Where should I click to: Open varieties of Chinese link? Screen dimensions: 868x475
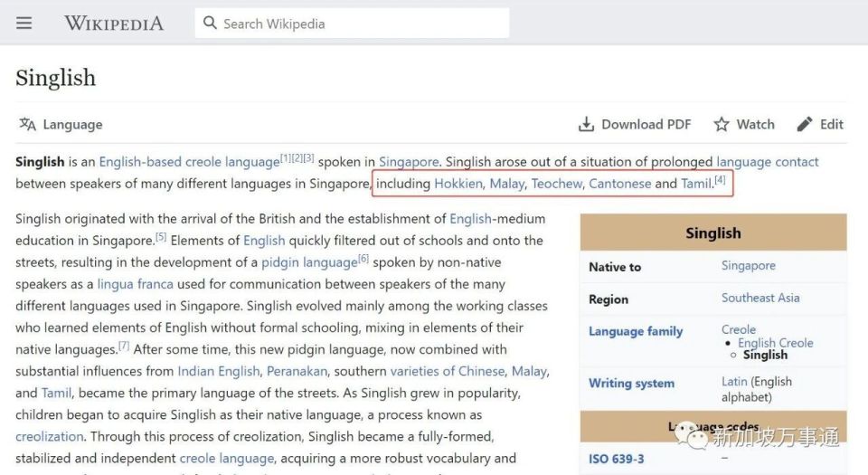[x=448, y=371]
